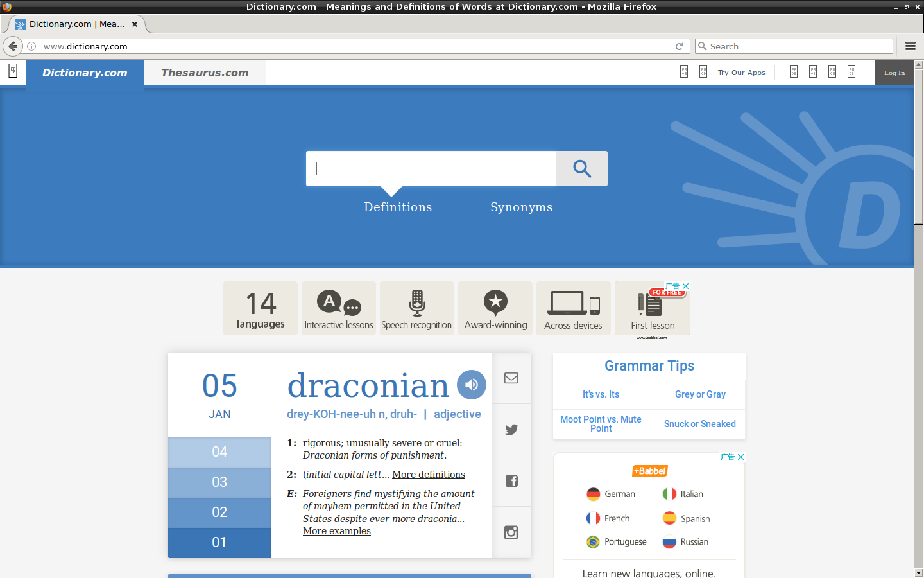Share word of the day by email

coord(511,378)
